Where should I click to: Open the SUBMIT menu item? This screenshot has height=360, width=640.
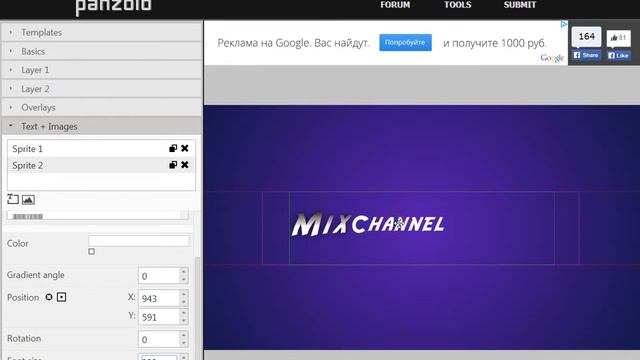(x=520, y=5)
